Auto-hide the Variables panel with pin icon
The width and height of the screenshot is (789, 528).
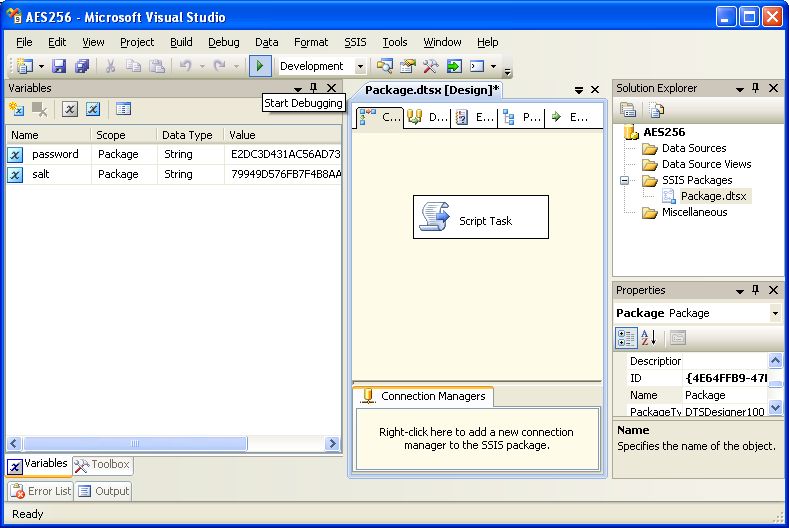[x=313, y=88]
